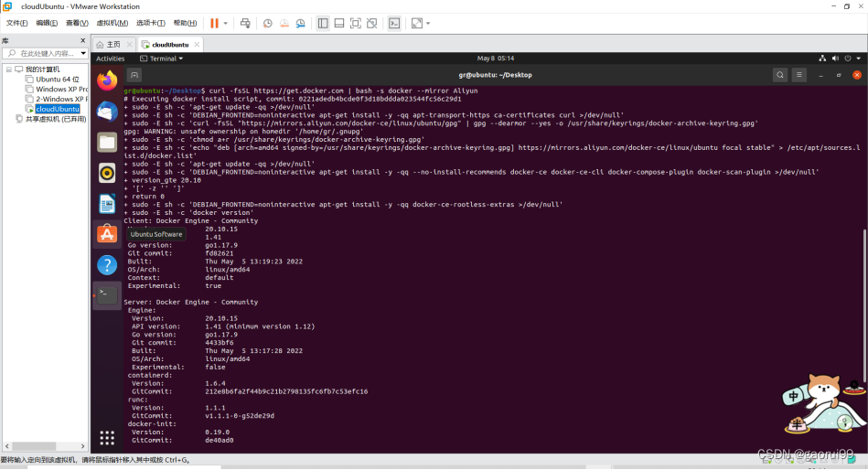Expand the Ubuntu system menu arrow
This screenshot has height=470, width=868.
pyautogui.click(x=859, y=59)
